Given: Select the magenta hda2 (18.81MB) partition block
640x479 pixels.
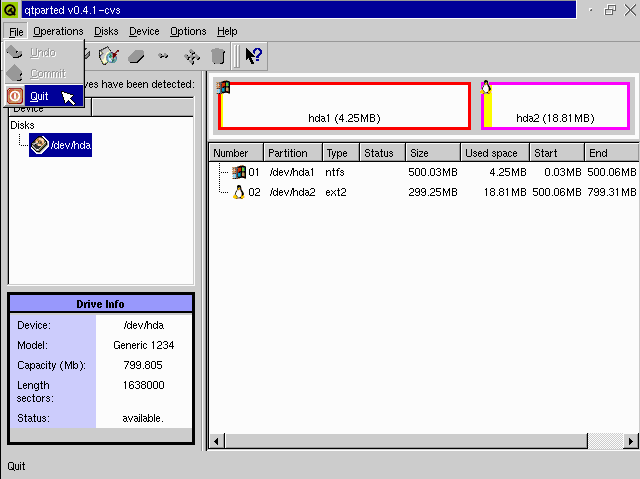Looking at the screenshot, I should (x=555, y=106).
